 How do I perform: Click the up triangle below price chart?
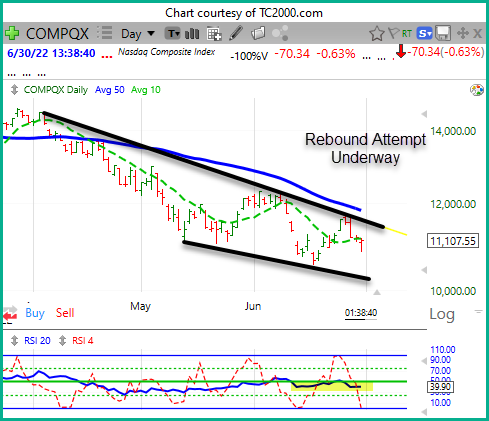377,292
